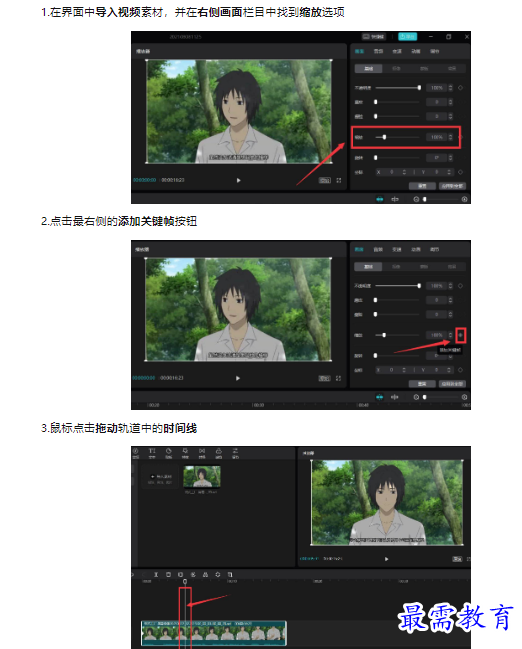Open the shortcuts button beside Export in step 1

tap(374, 36)
